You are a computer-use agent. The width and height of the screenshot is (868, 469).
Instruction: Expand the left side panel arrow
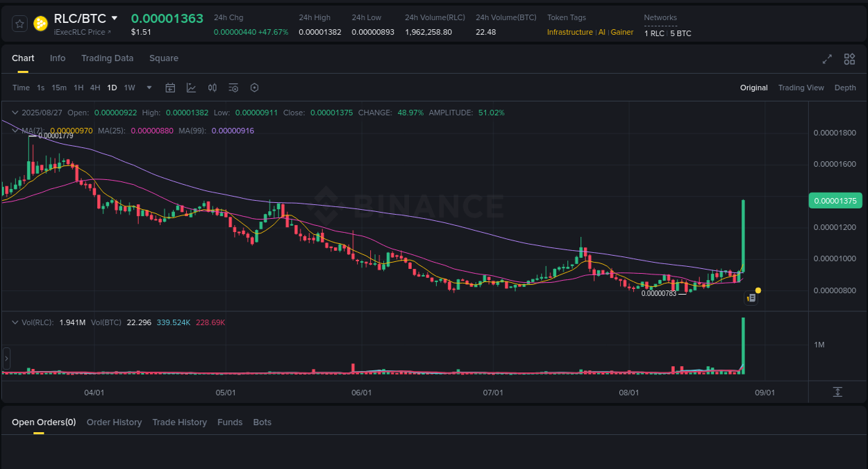(x=6, y=358)
